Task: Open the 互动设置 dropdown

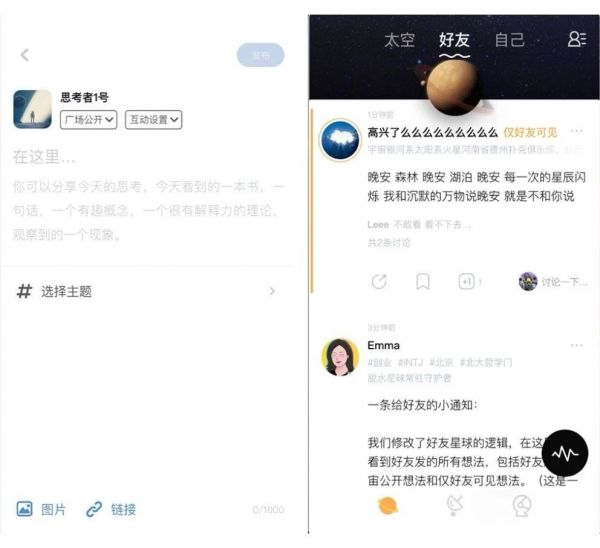Action: pos(153,120)
